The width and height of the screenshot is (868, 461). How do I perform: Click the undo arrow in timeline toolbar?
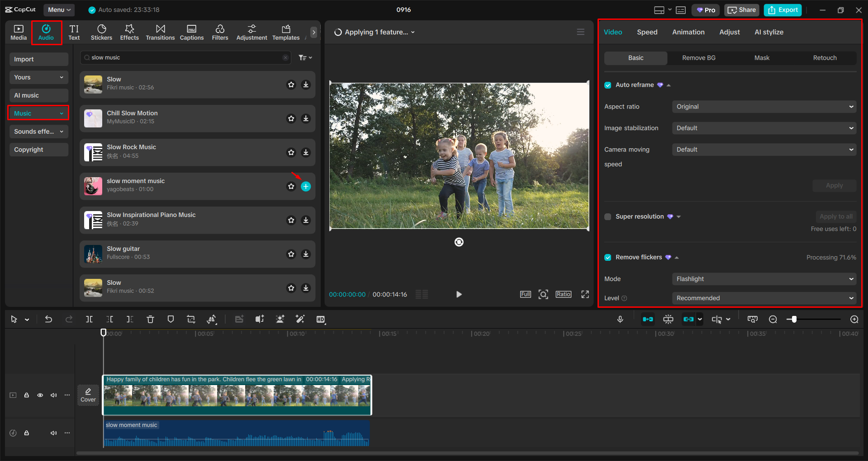click(48, 320)
